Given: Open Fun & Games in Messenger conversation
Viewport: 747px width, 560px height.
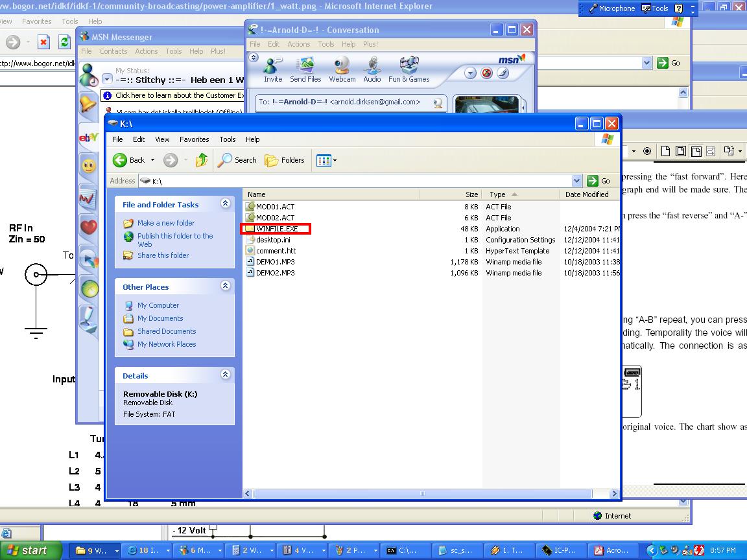Looking at the screenshot, I should point(409,69).
